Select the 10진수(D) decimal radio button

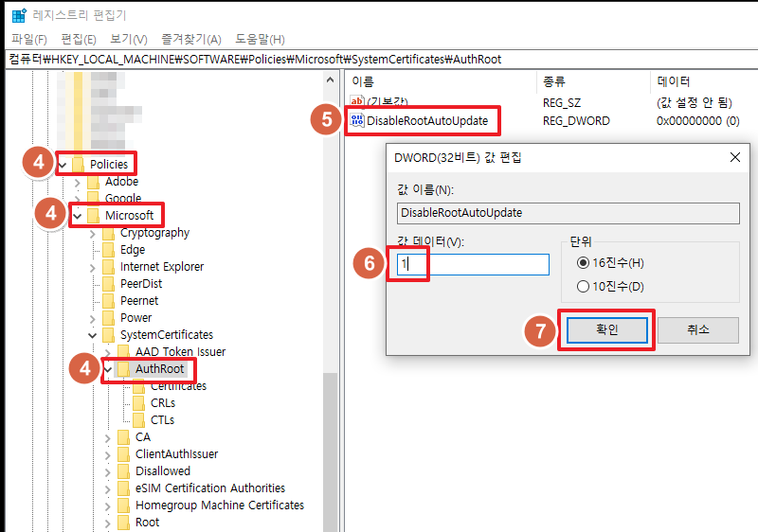point(583,287)
